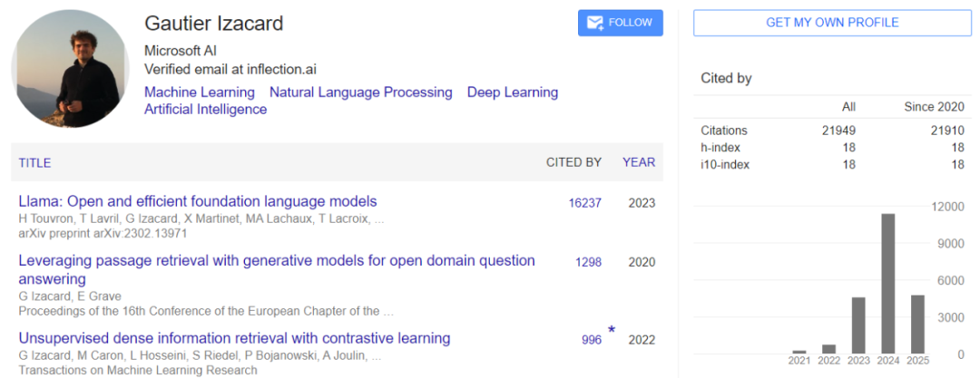The width and height of the screenshot is (980, 378).
Task: Open the Machine Learning interest link
Action: [200, 92]
